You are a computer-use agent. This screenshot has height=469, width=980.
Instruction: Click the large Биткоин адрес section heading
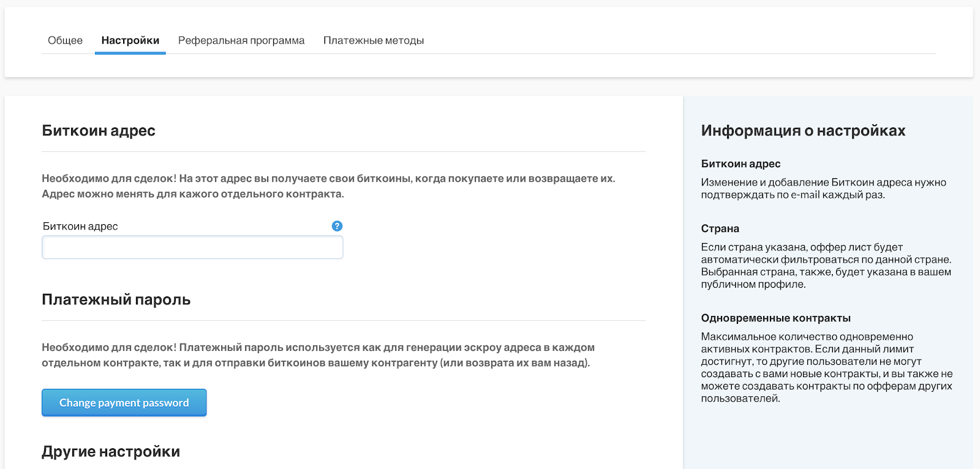tap(99, 130)
